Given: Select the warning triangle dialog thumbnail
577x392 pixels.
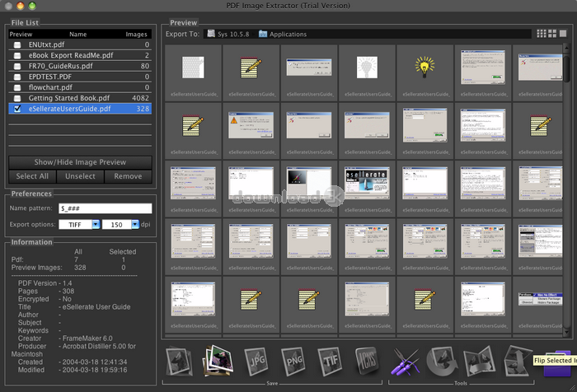Looking at the screenshot, I should click(x=251, y=125).
